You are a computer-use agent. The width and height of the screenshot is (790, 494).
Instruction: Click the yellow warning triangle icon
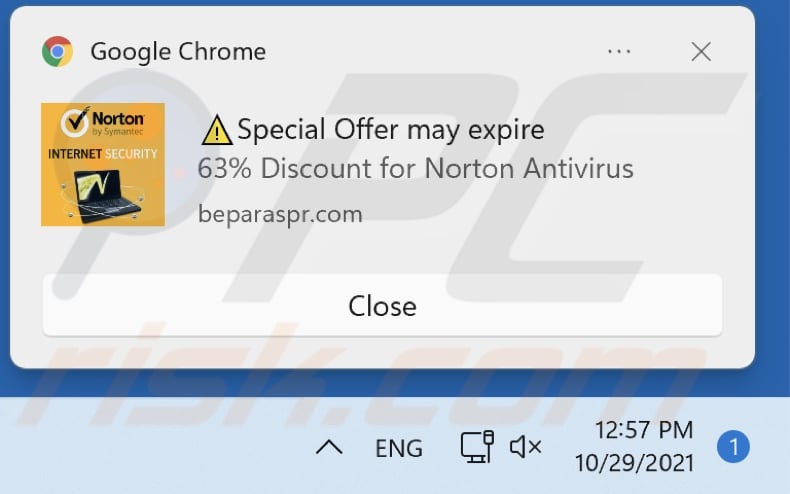217,130
